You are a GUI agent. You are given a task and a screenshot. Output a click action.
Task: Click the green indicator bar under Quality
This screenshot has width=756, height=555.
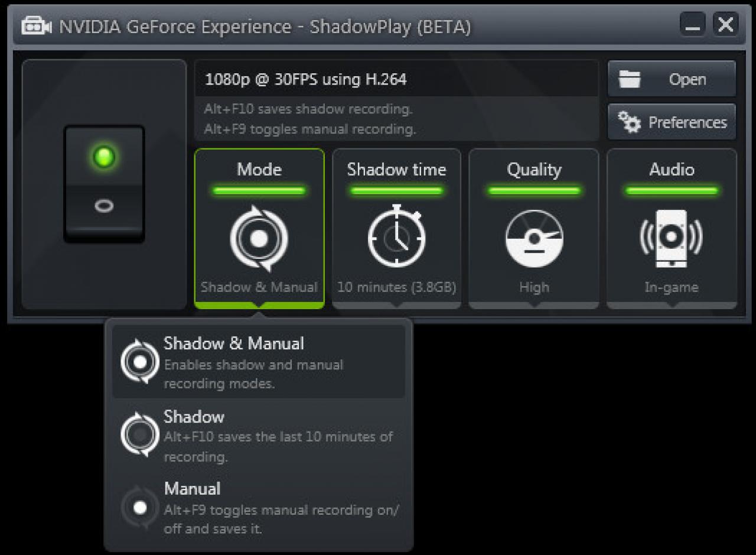pos(534,191)
